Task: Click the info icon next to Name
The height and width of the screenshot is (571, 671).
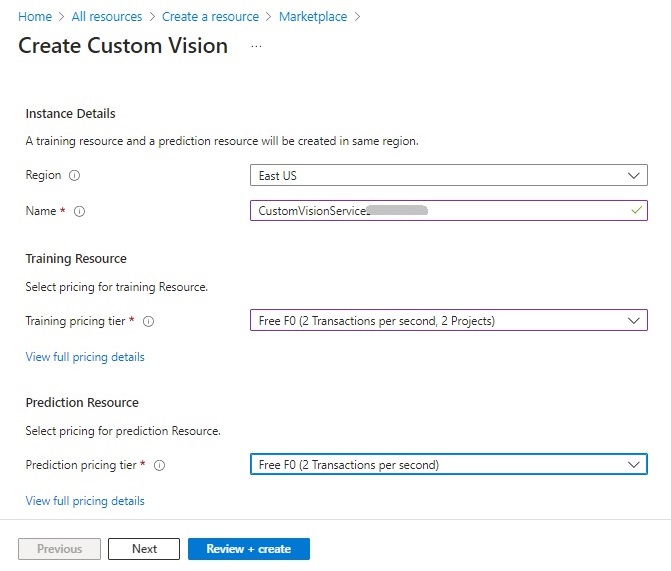Action: (80, 211)
